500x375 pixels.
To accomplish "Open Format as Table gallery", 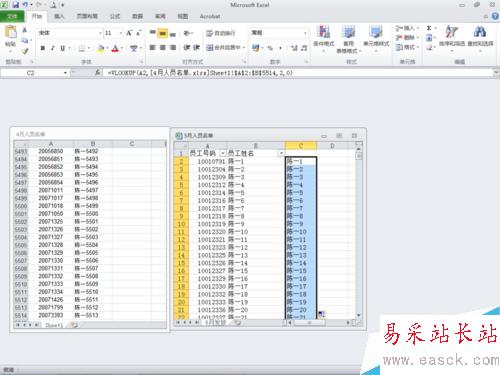I will [348, 39].
